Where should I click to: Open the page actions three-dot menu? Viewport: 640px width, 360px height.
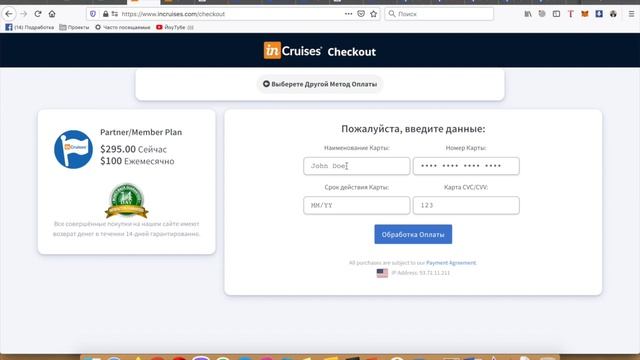coord(348,14)
